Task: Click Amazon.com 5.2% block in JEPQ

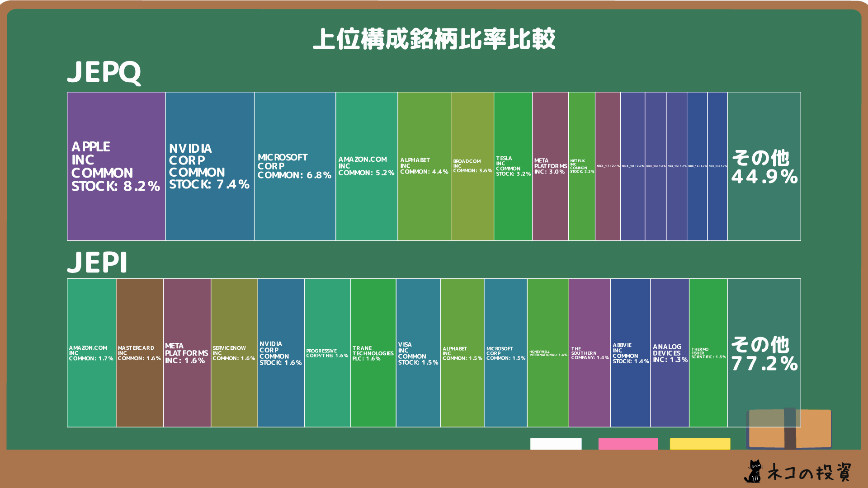Action: point(367,166)
